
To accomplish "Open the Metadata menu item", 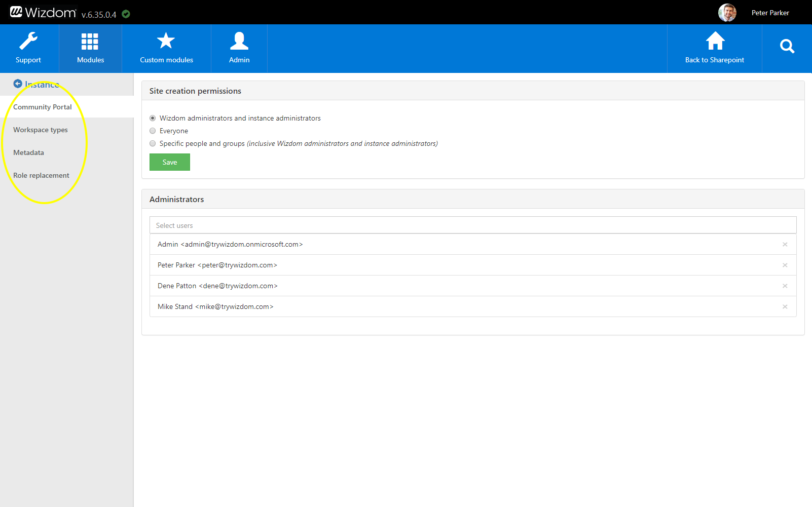I will point(29,152).
